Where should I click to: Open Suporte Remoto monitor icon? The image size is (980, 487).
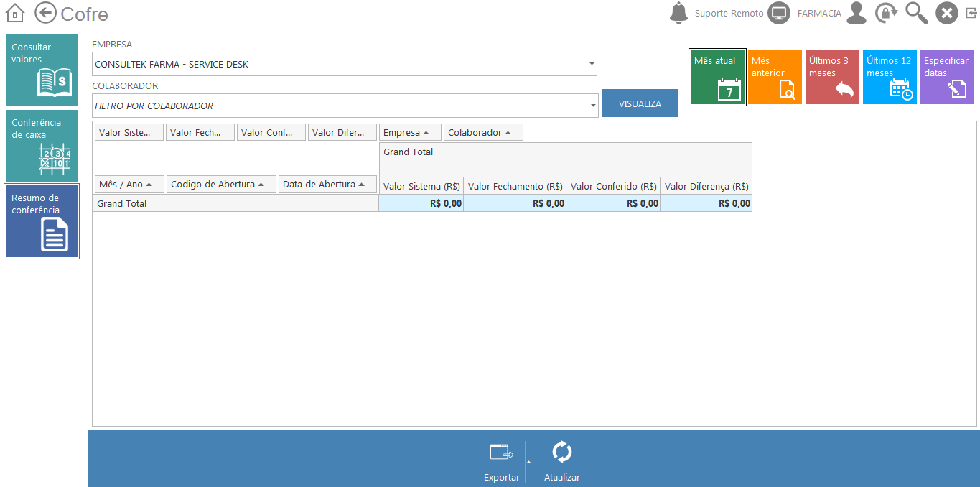(779, 13)
